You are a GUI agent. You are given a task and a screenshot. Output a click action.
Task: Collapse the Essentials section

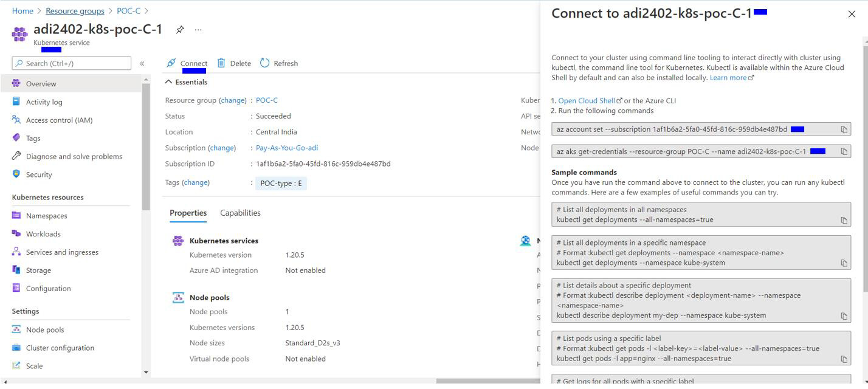[168, 82]
